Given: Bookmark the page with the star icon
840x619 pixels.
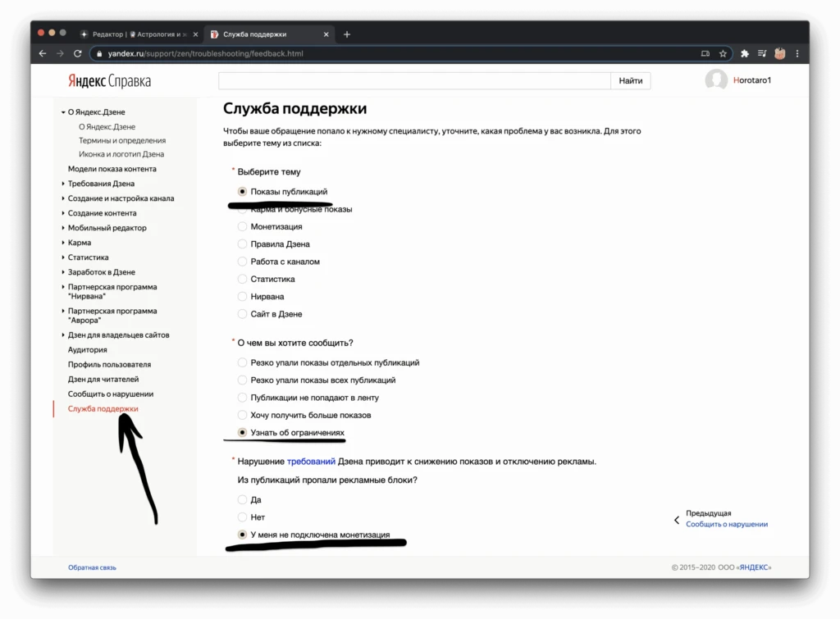Looking at the screenshot, I should point(724,53).
